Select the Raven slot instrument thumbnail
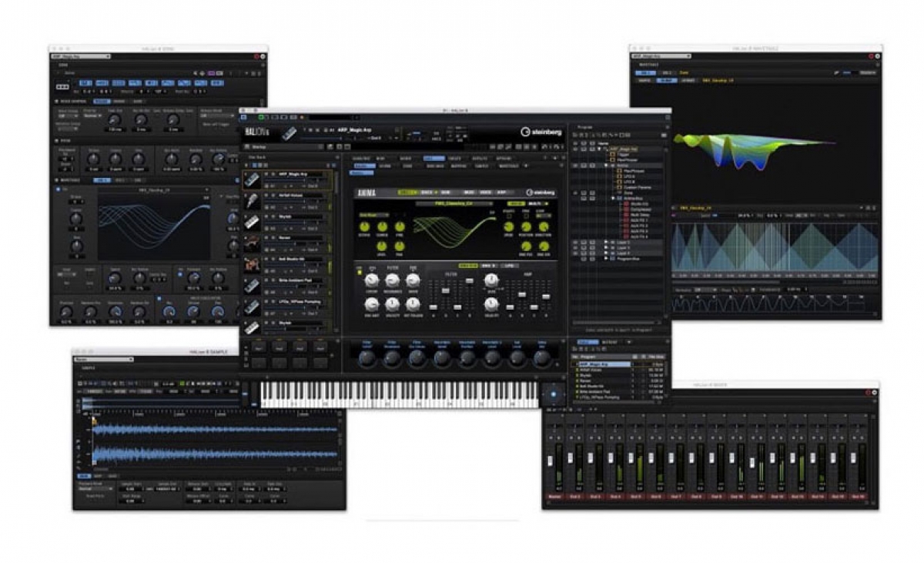Screen dimensions: 924x563 (252, 244)
